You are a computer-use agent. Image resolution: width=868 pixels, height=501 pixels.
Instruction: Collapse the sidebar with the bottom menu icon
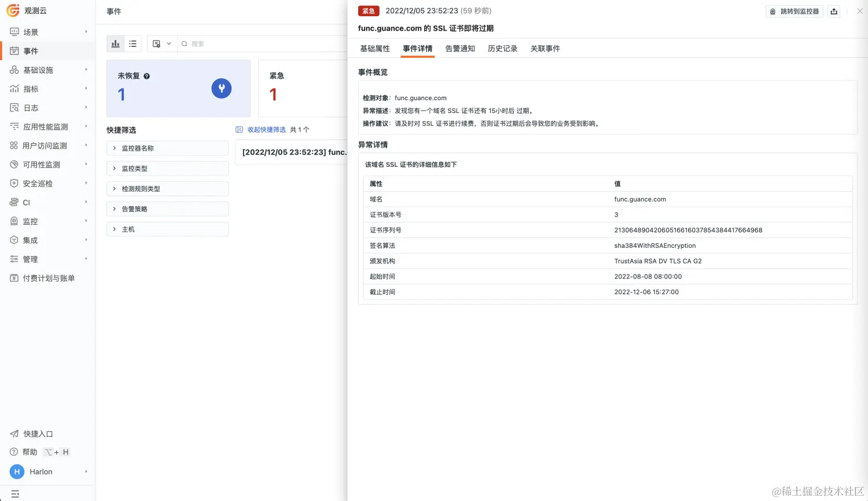tap(15, 494)
